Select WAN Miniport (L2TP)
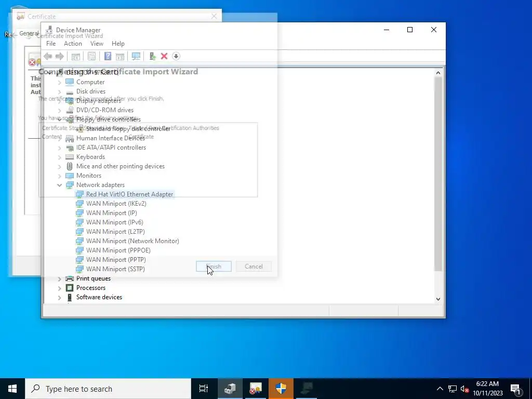 tap(115, 232)
